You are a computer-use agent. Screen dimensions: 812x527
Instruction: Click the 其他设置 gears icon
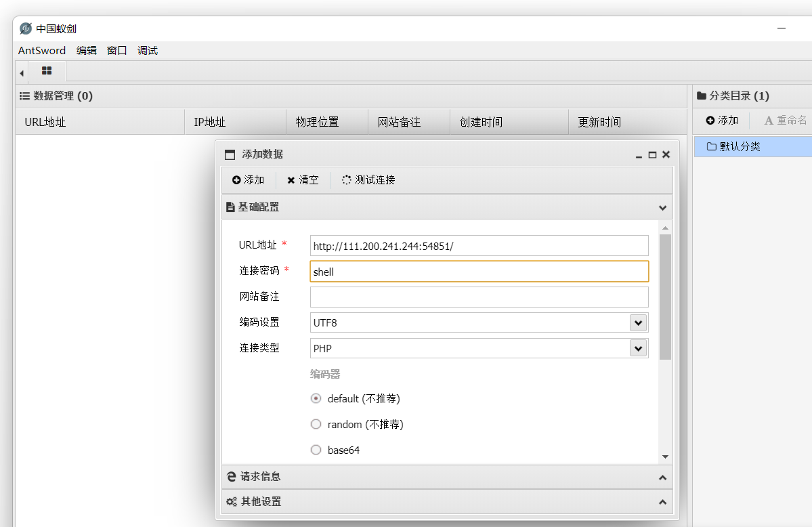(x=232, y=502)
